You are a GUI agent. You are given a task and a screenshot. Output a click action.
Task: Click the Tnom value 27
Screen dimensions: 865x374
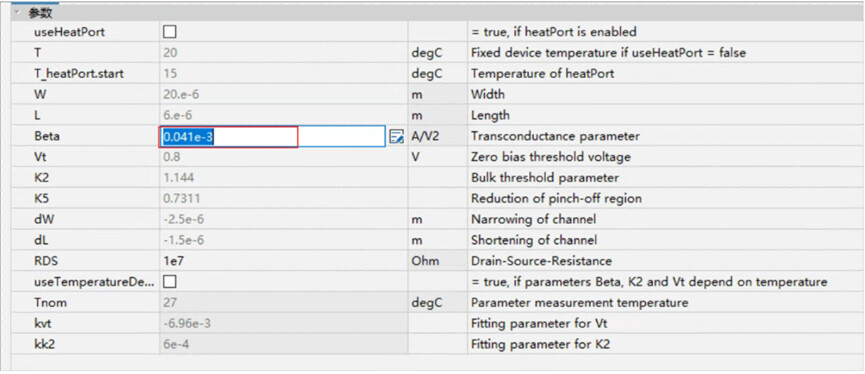coord(170,303)
